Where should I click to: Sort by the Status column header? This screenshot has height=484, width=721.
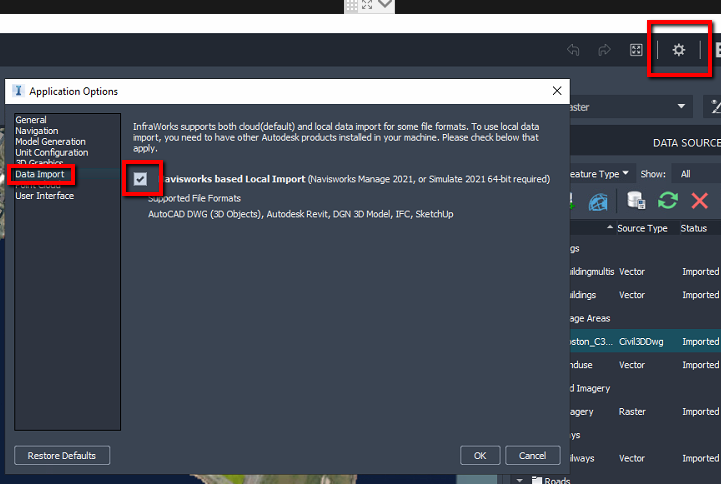pyautogui.click(x=693, y=228)
